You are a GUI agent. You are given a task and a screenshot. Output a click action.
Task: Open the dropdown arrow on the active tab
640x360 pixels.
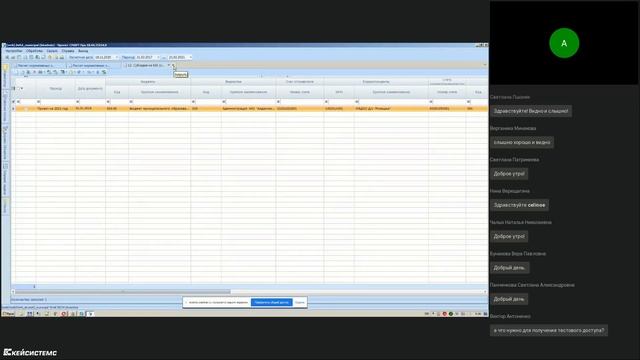[x=169, y=65]
